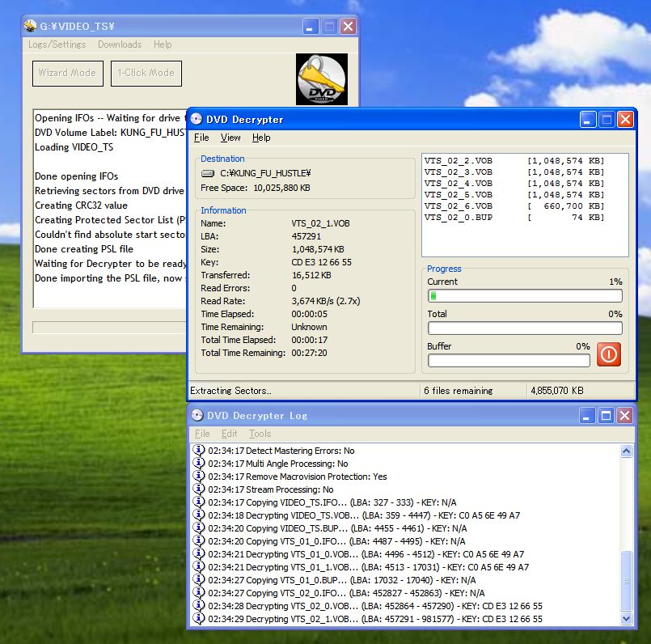
Task: Click info icon beside Detect Mastering Errors entry
Action: pyautogui.click(x=199, y=450)
